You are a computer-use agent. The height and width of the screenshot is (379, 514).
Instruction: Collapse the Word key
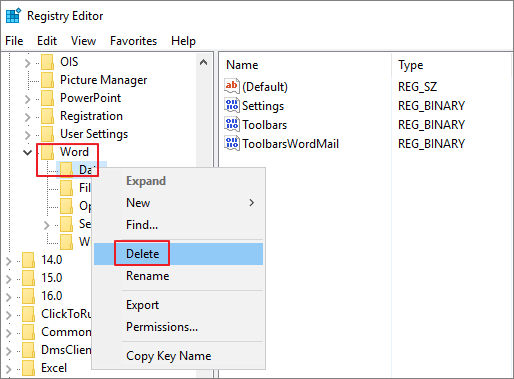click(x=27, y=153)
